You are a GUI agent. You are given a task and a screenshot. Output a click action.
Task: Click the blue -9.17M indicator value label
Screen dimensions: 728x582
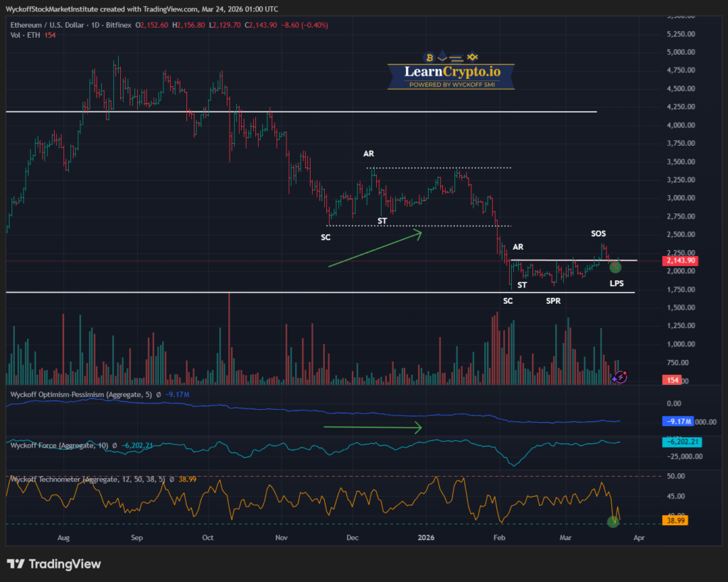click(x=676, y=421)
